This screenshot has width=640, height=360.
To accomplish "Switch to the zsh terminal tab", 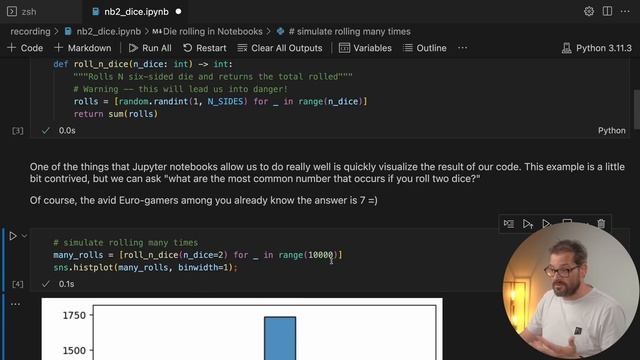I will [x=22, y=12].
